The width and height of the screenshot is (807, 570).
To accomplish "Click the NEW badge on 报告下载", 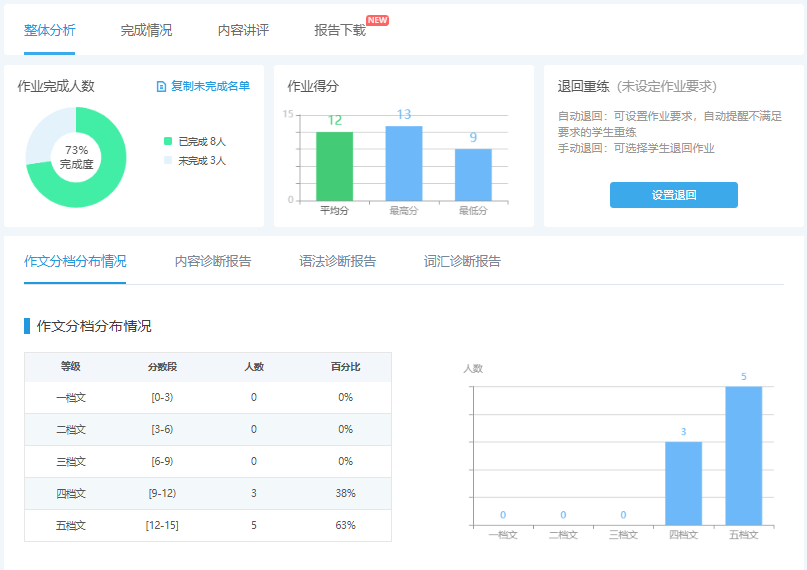I will click(x=377, y=20).
